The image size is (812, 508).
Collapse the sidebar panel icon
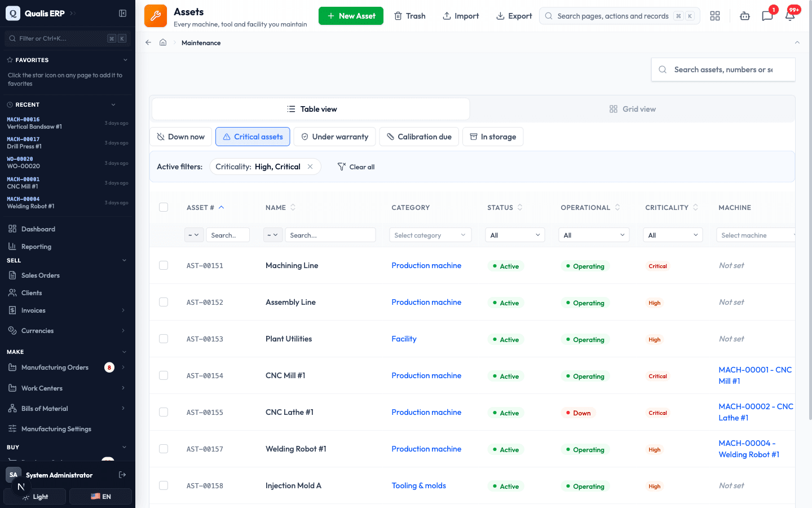[122, 13]
